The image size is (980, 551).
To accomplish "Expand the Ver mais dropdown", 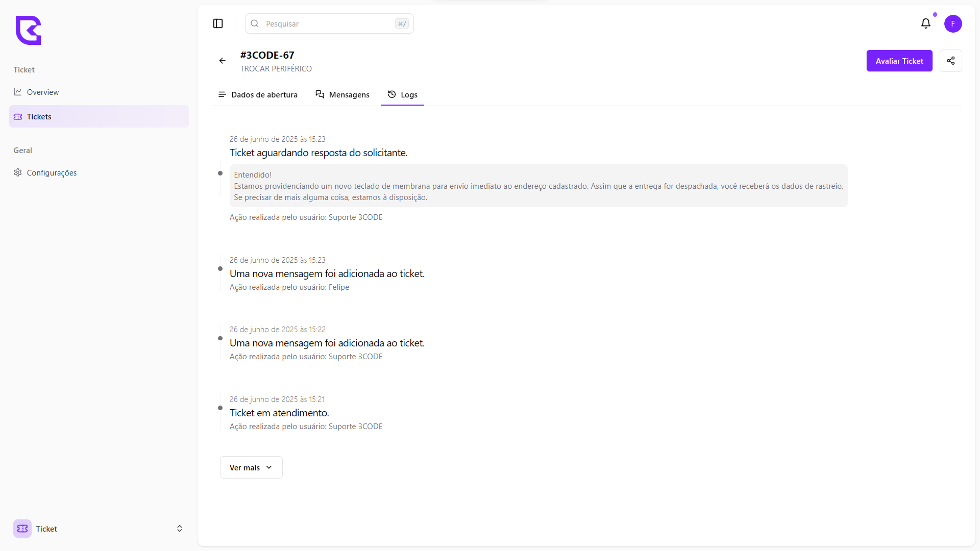I will click(x=251, y=467).
